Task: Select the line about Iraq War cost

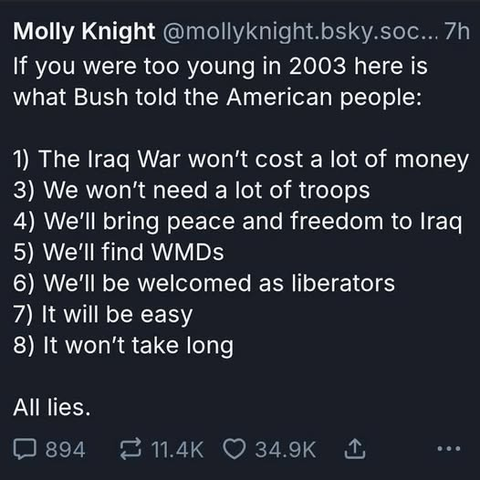Action: coord(241,159)
